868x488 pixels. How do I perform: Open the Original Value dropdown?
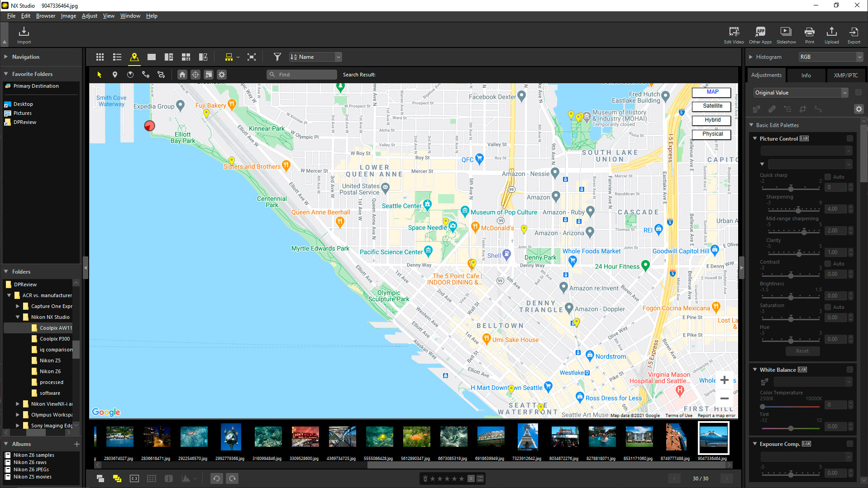point(801,92)
